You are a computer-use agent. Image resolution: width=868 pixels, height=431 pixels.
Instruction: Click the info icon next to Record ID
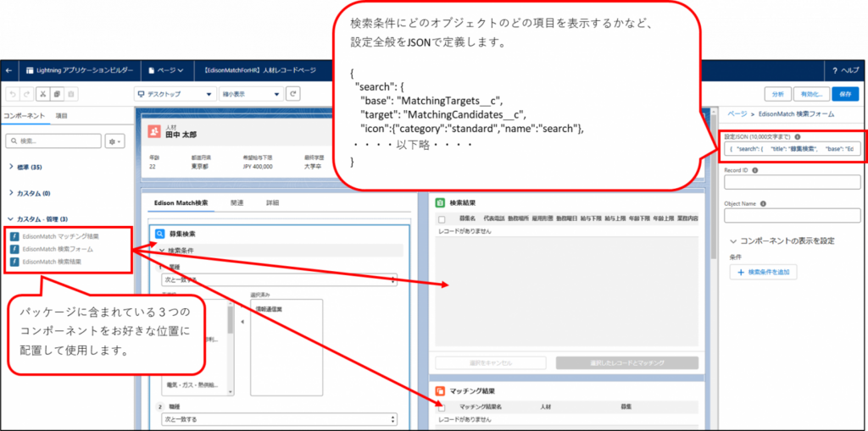click(755, 169)
